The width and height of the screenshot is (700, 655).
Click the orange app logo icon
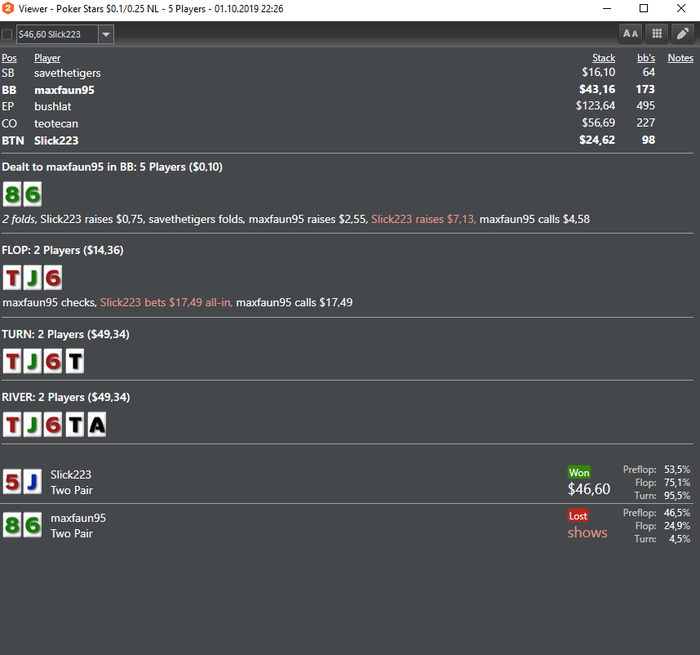(x=8, y=8)
